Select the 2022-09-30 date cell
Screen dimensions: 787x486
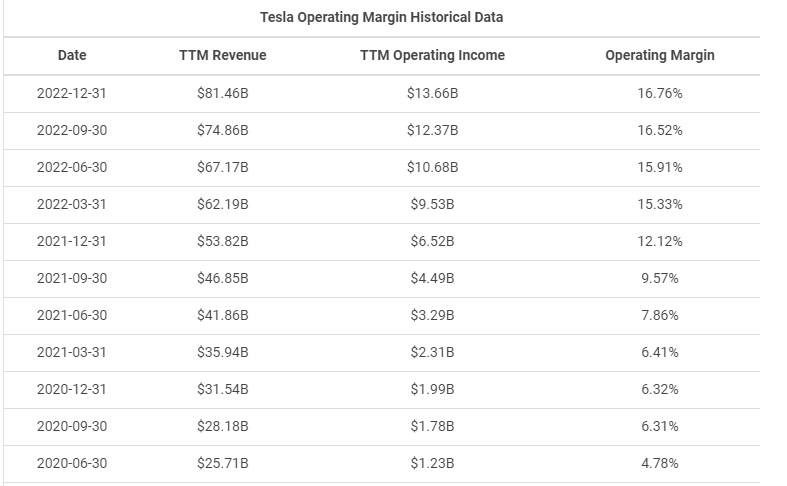pos(72,131)
